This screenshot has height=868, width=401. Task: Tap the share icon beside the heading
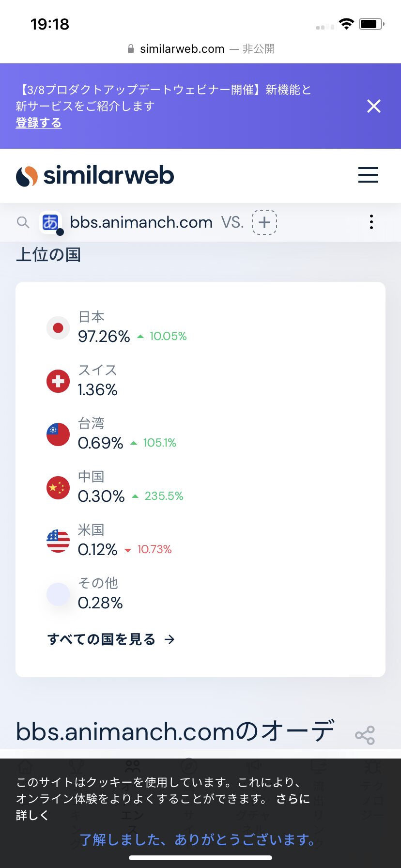tap(365, 735)
